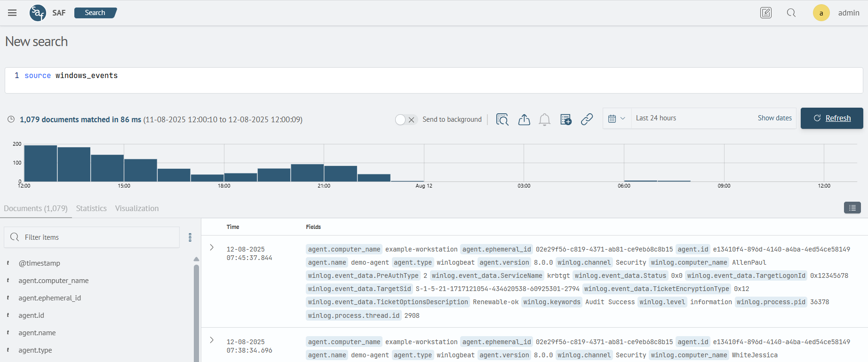Select the agent.name field in list
The width and height of the screenshot is (868, 362).
coord(37,333)
